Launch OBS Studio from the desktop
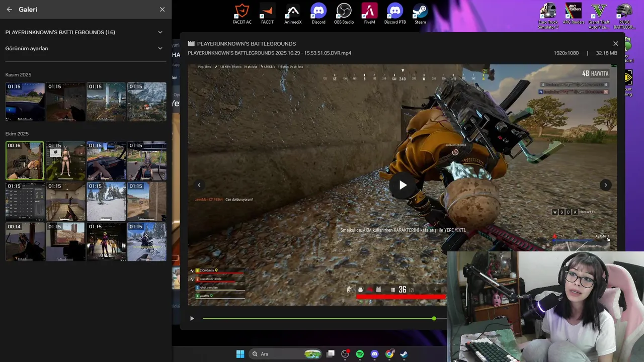Viewport: 644px width, 362px height. [x=344, y=14]
